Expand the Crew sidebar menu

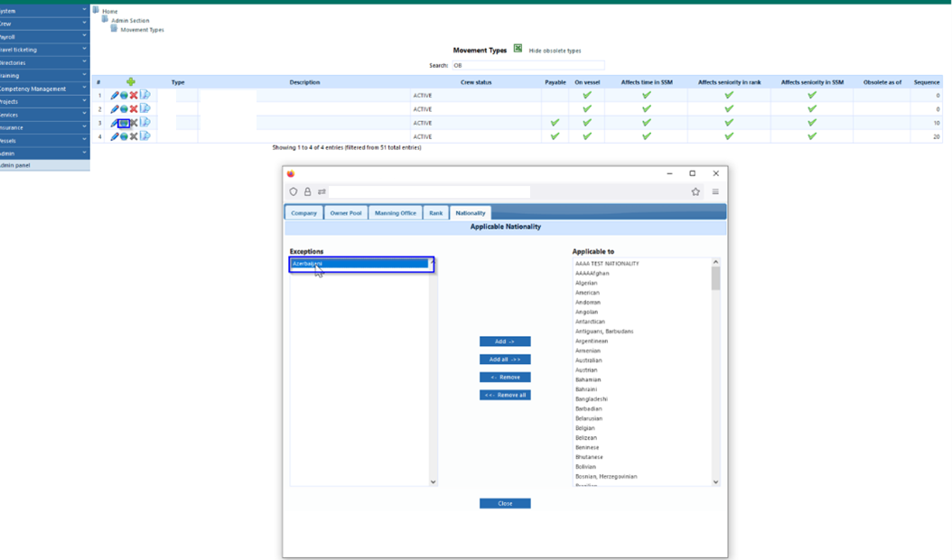[x=45, y=23]
